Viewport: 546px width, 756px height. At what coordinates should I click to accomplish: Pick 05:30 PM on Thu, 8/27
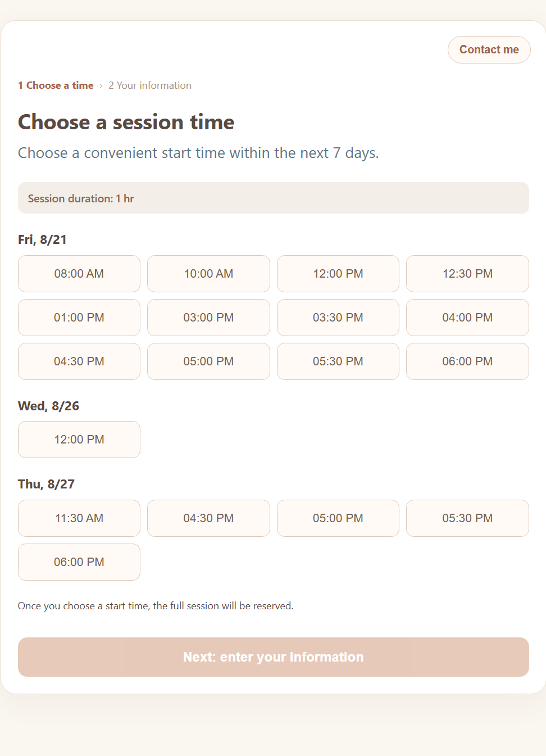click(467, 518)
